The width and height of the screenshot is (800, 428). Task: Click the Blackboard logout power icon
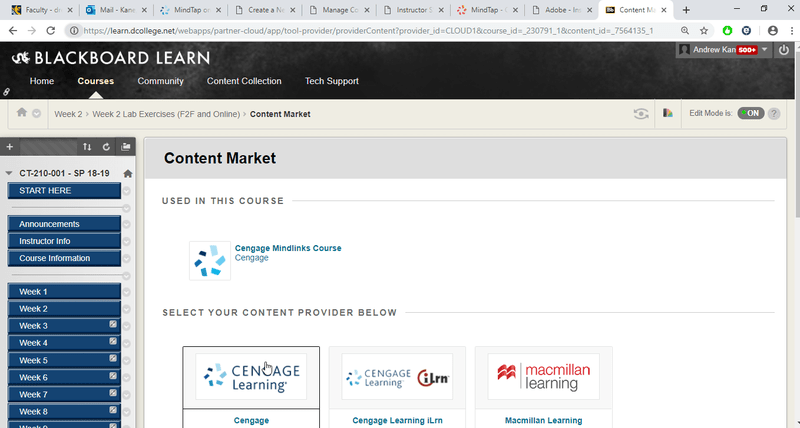pyautogui.click(x=784, y=49)
